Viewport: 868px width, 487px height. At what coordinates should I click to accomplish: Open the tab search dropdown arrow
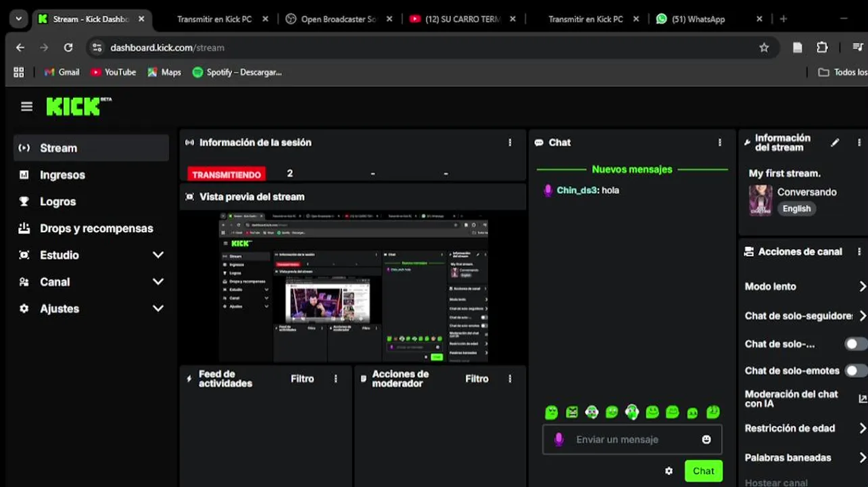tap(18, 19)
